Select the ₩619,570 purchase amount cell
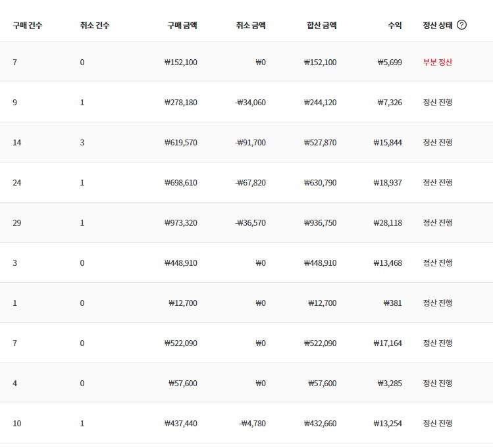This screenshot has width=493, height=448. pyautogui.click(x=181, y=143)
